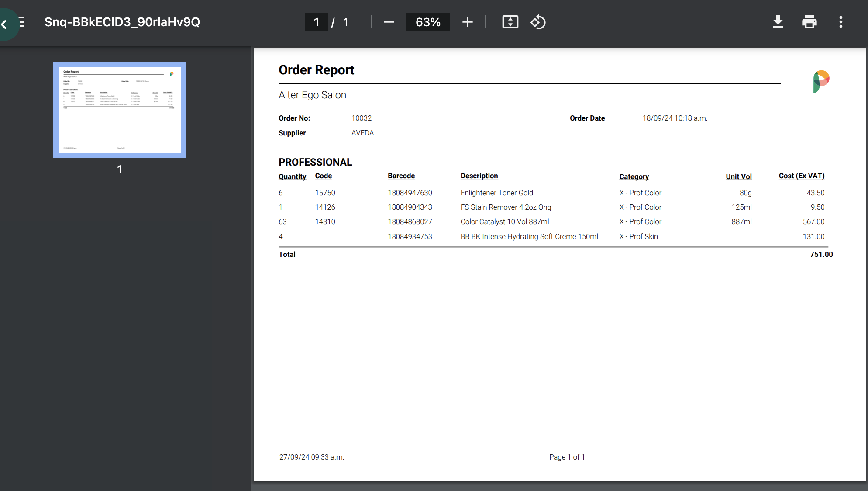Click the Order Report heading
The width and height of the screenshot is (868, 491).
[316, 70]
